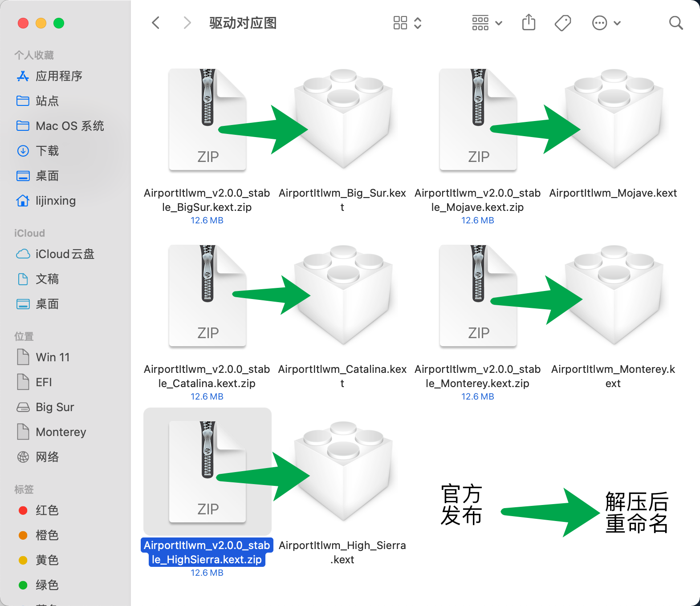Click the 驱动对应图 window title
The width and height of the screenshot is (700, 606).
click(x=243, y=23)
